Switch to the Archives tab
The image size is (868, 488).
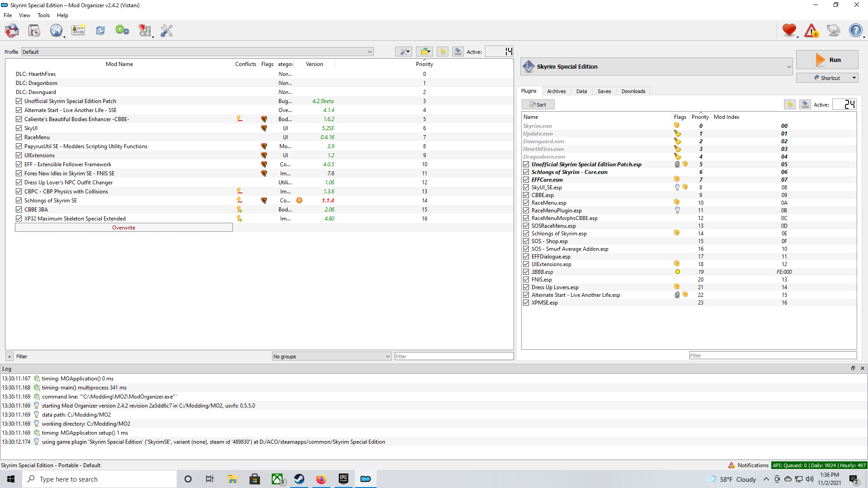[556, 91]
